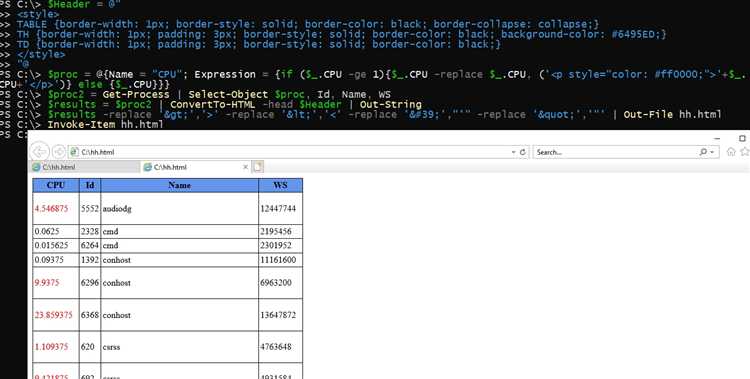Open a new browser tab

(258, 167)
